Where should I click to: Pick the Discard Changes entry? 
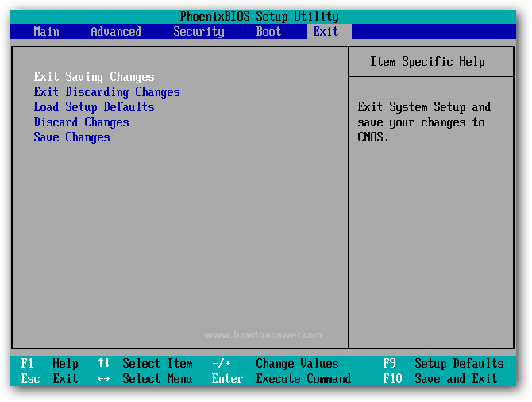[x=81, y=122]
